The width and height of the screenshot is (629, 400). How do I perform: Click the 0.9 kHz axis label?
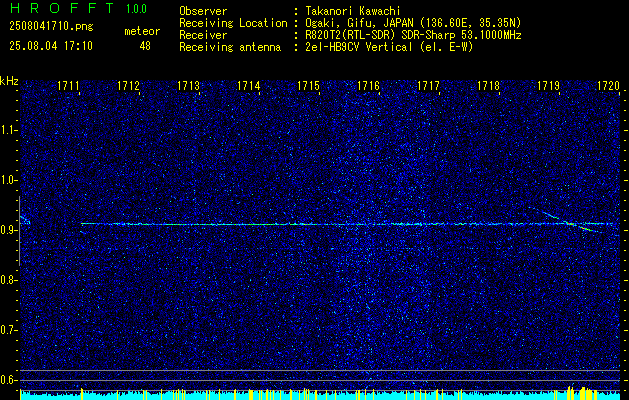8,230
